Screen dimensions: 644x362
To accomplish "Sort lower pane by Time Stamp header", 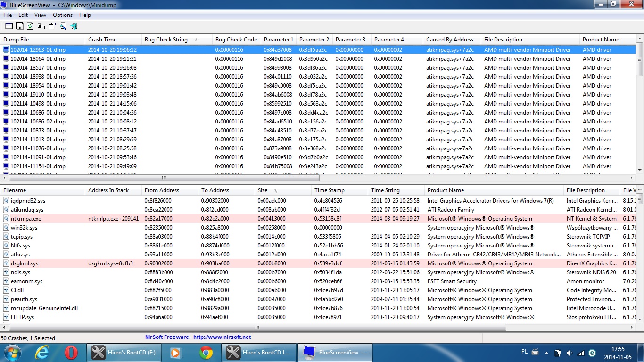I will pos(339,190).
